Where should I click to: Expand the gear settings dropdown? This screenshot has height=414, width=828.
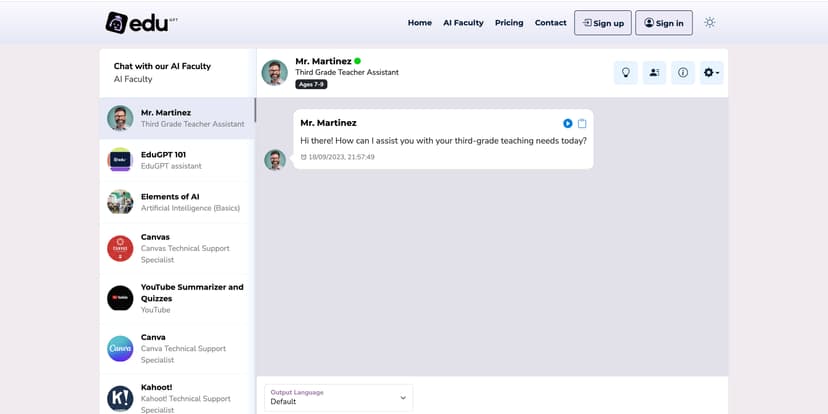click(x=711, y=73)
